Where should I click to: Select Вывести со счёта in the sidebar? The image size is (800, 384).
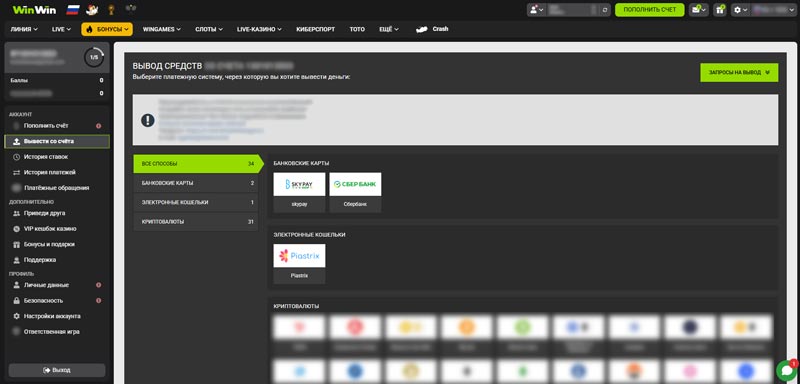click(x=57, y=141)
